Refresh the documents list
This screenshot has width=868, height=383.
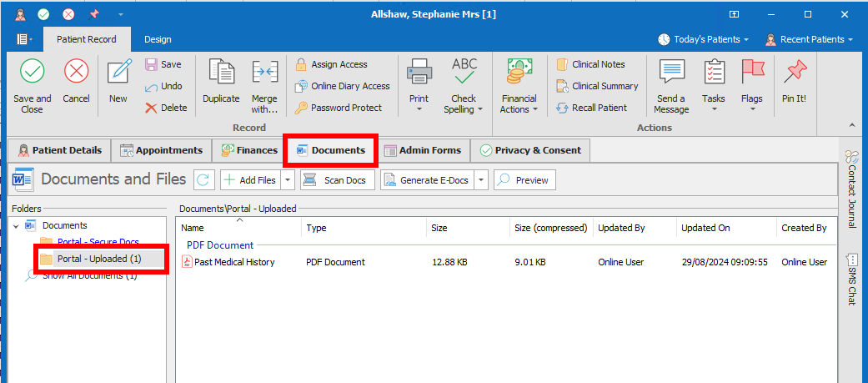(204, 179)
